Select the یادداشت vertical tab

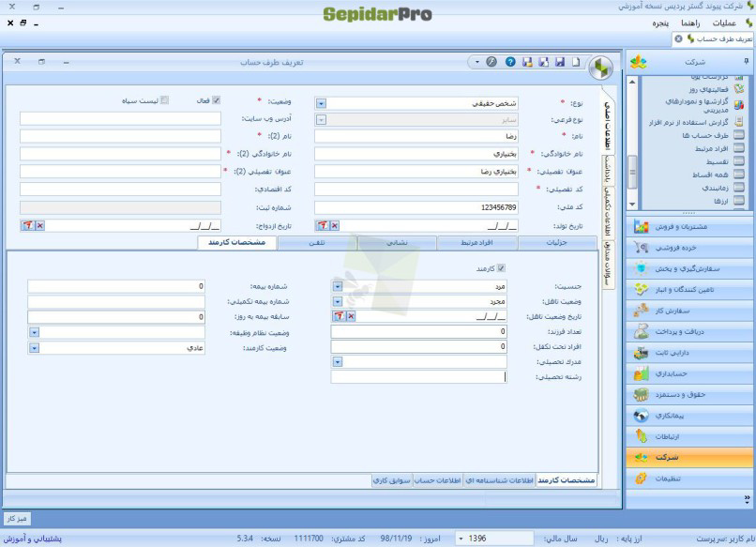tap(609, 169)
